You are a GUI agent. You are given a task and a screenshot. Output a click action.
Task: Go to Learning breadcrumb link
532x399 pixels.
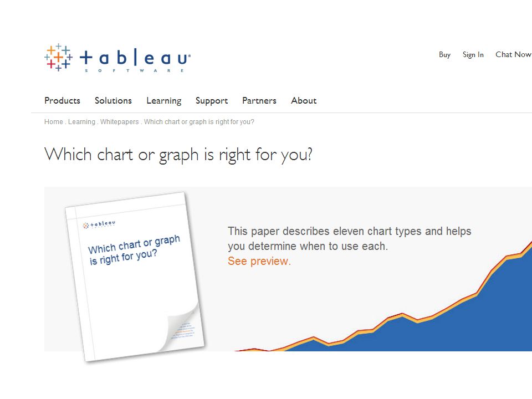click(82, 122)
